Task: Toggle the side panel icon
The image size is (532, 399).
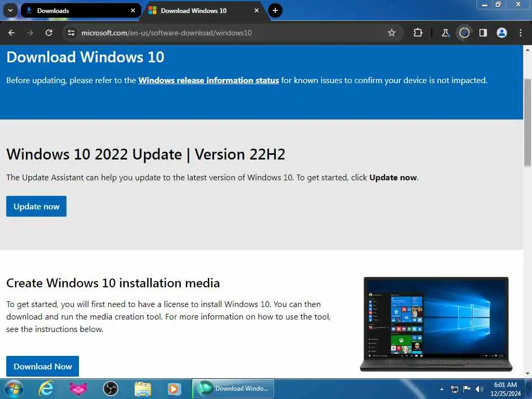Action: click(483, 33)
